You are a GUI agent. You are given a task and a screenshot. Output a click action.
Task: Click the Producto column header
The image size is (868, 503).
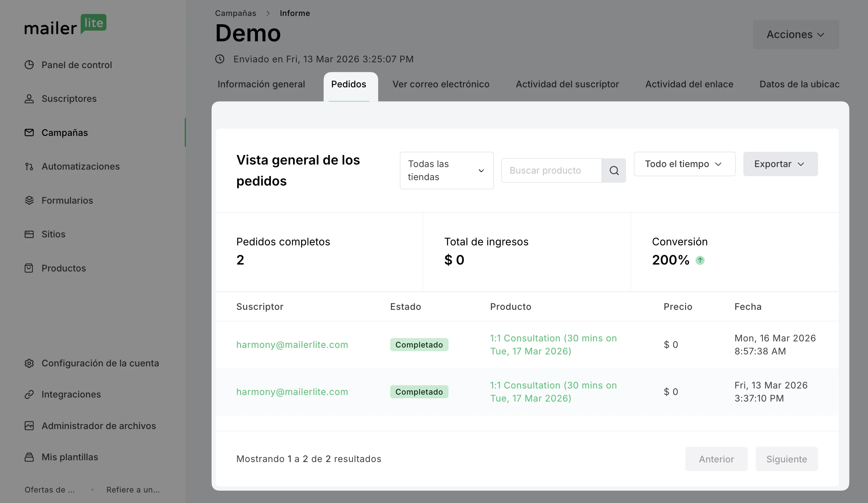coord(510,307)
